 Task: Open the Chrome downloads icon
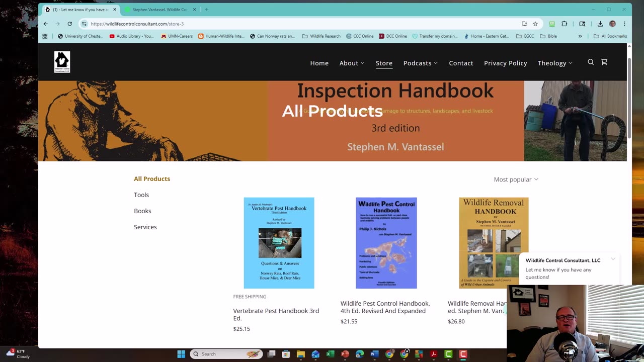(600, 24)
